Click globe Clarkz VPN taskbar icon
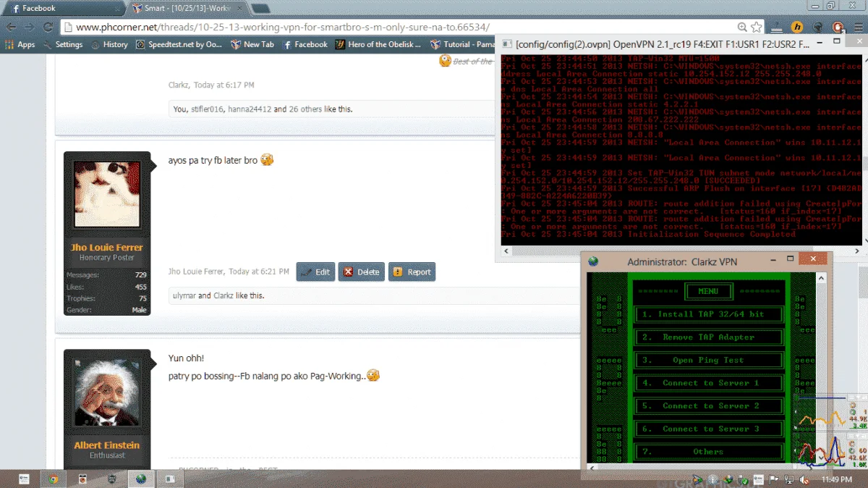The image size is (868, 488). (x=140, y=479)
